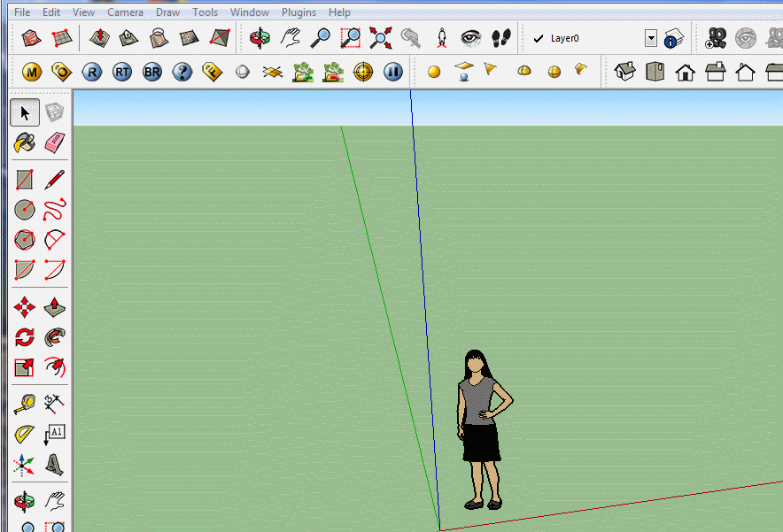
Task: Select the Dimension tool
Action: pyautogui.click(x=54, y=405)
